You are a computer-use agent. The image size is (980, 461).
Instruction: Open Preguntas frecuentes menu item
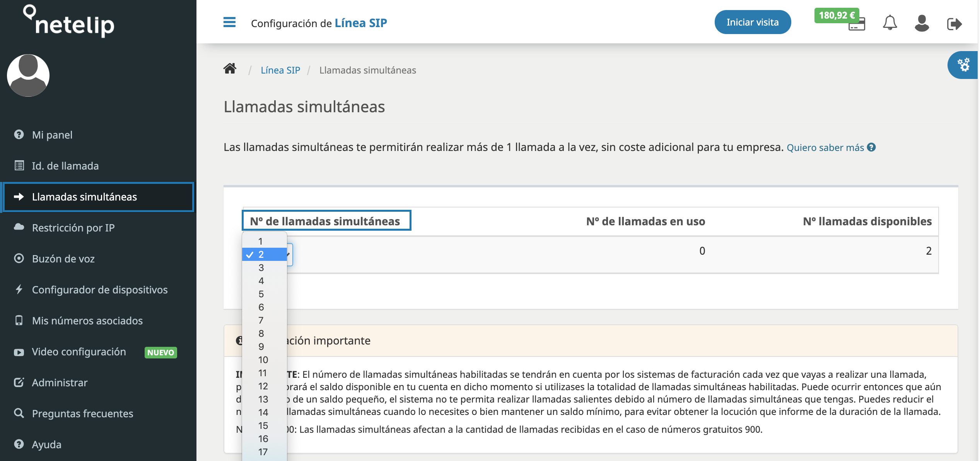click(x=98, y=413)
